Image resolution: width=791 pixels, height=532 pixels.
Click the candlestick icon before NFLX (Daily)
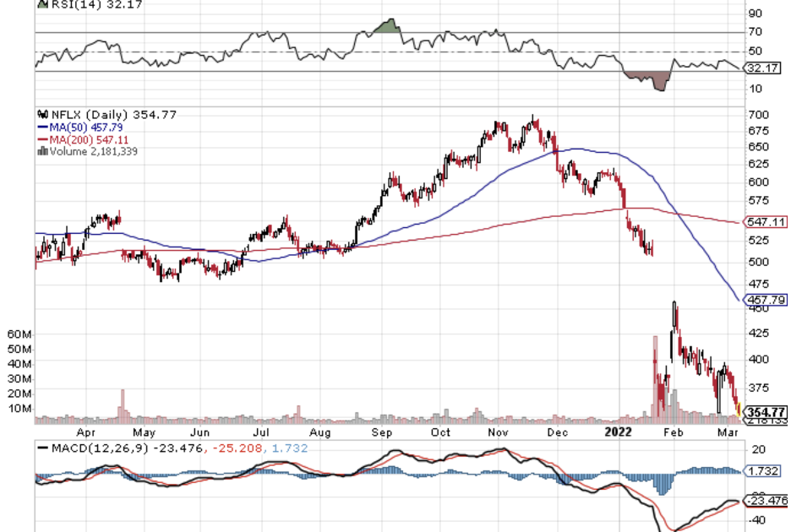[x=42, y=115]
